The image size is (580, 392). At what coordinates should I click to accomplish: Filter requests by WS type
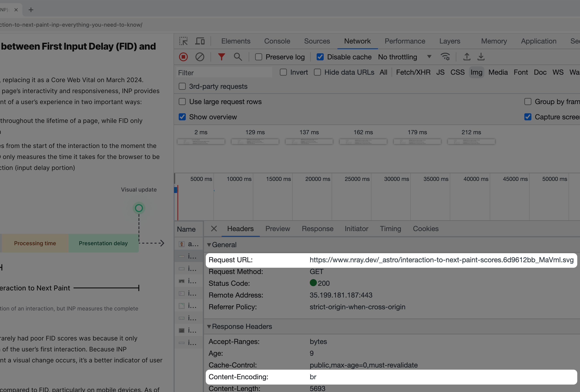tap(558, 72)
